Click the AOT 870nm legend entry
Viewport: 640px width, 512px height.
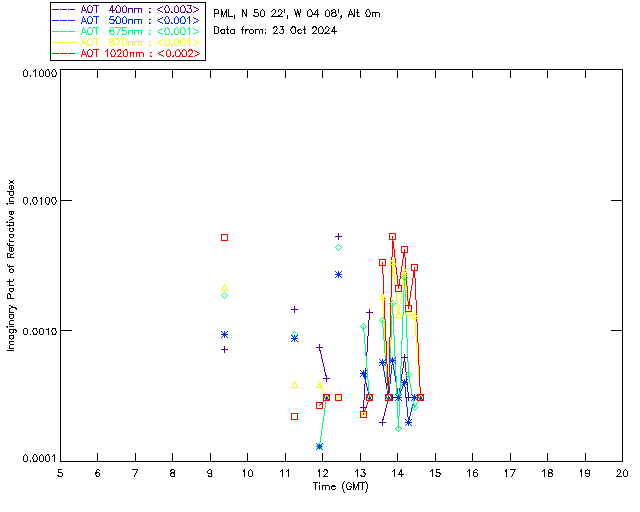(127, 42)
